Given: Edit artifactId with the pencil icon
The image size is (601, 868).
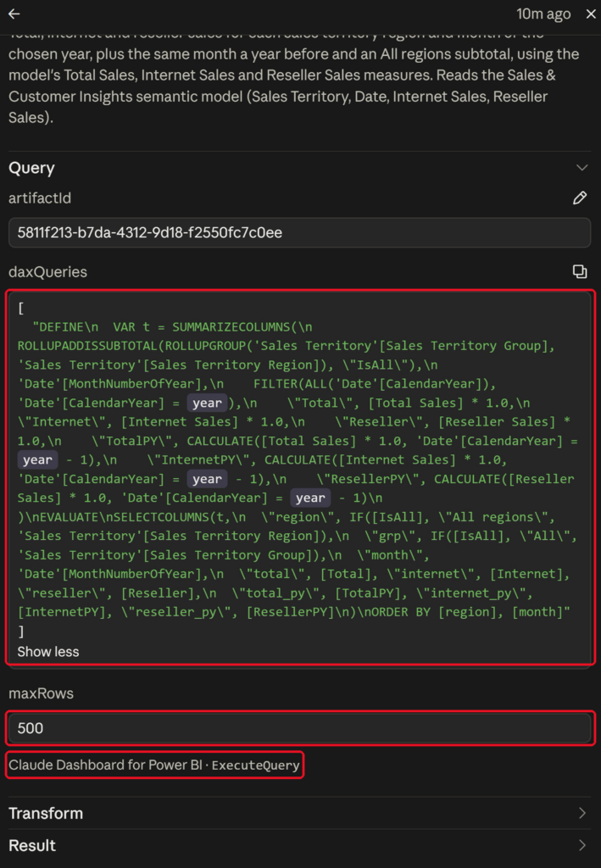Looking at the screenshot, I should click(x=580, y=198).
